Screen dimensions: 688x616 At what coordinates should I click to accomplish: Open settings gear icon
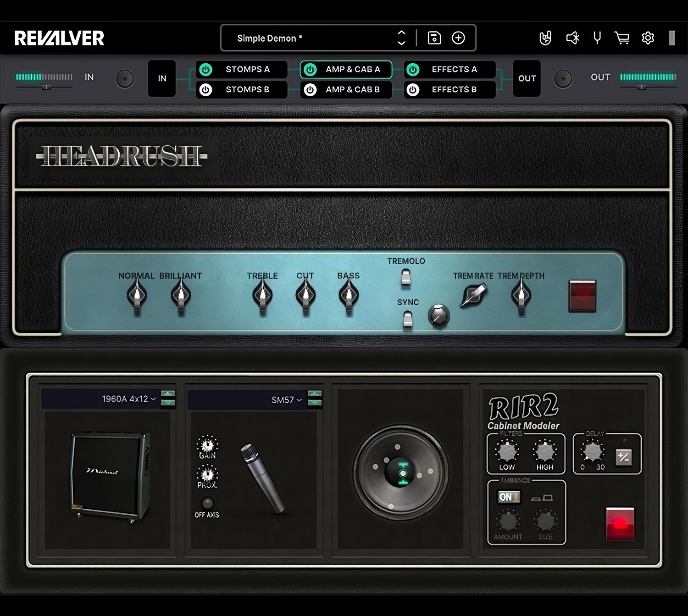[x=648, y=38]
